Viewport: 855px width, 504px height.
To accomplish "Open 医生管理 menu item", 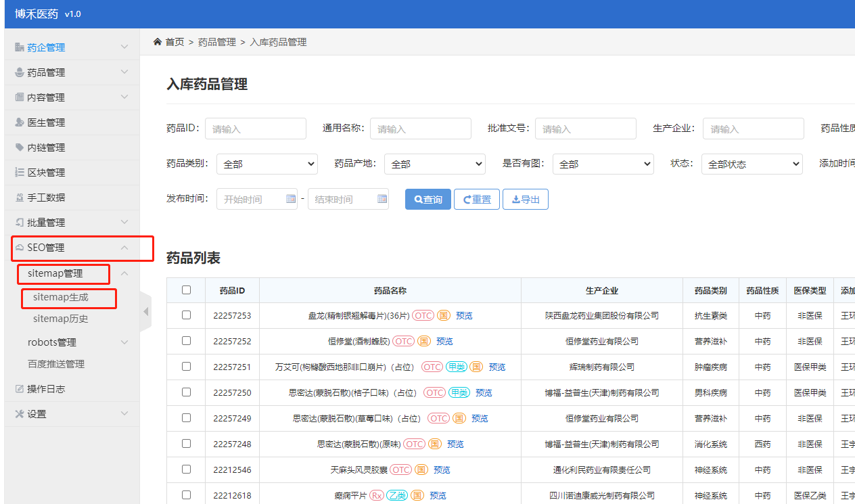I will point(46,122).
